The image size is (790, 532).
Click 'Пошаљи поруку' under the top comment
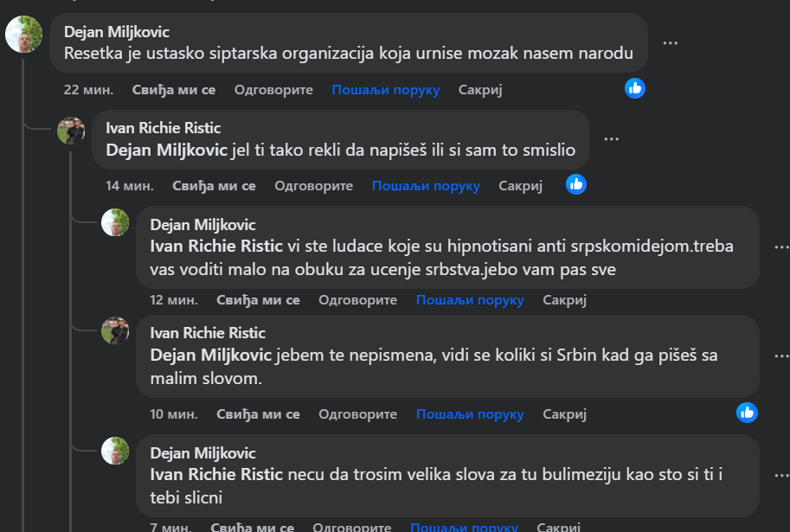pos(386,89)
